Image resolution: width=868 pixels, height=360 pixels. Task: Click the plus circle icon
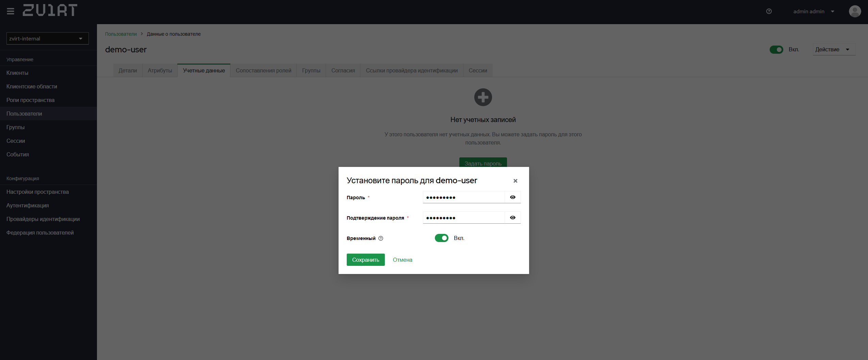click(x=483, y=97)
